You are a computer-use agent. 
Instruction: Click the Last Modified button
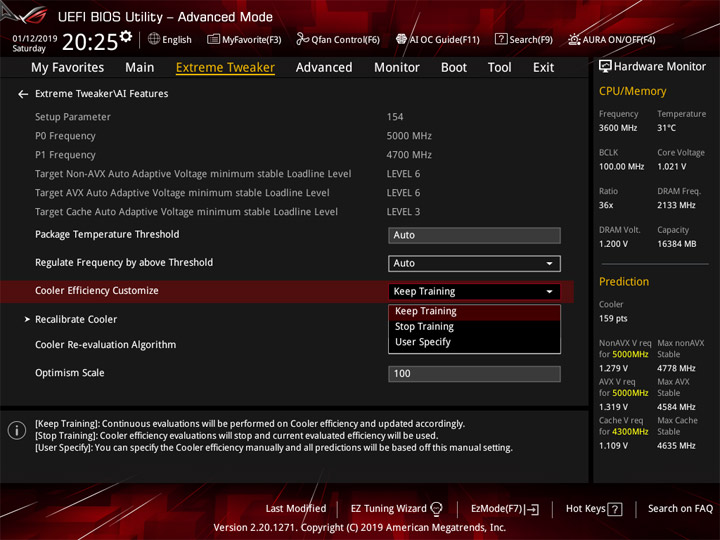click(296, 508)
